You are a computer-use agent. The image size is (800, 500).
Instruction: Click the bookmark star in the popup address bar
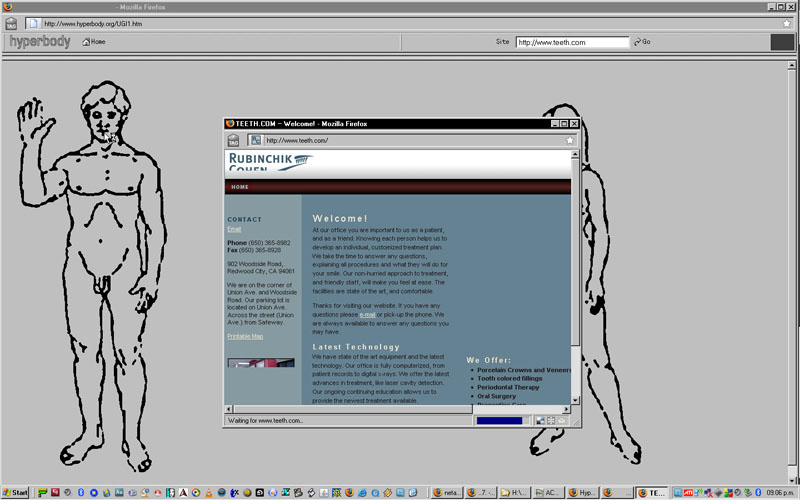[570, 140]
